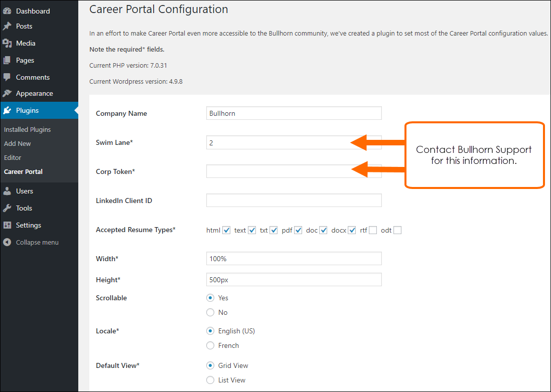Click the Media camera-music icon
The image size is (551, 392).
(7, 43)
